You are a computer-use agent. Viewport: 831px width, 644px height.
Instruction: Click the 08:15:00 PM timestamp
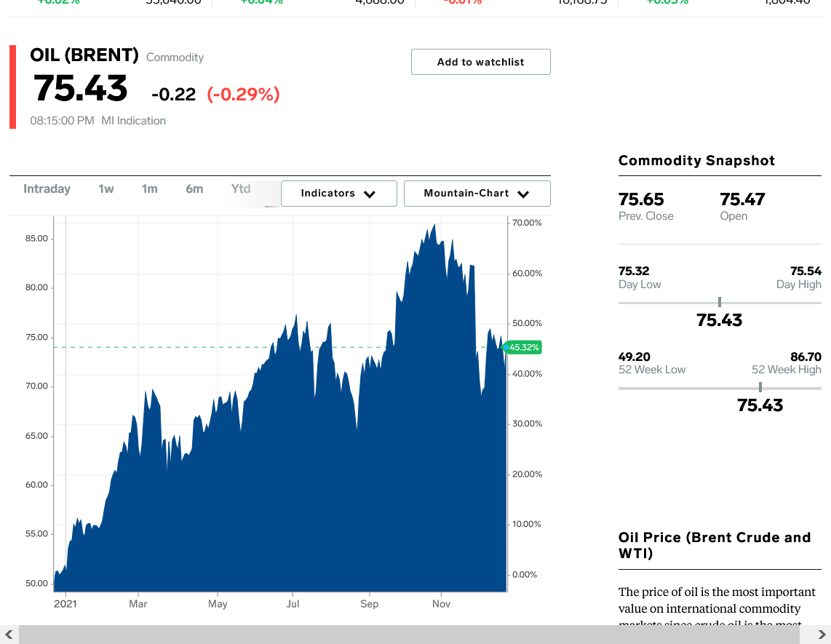click(62, 121)
